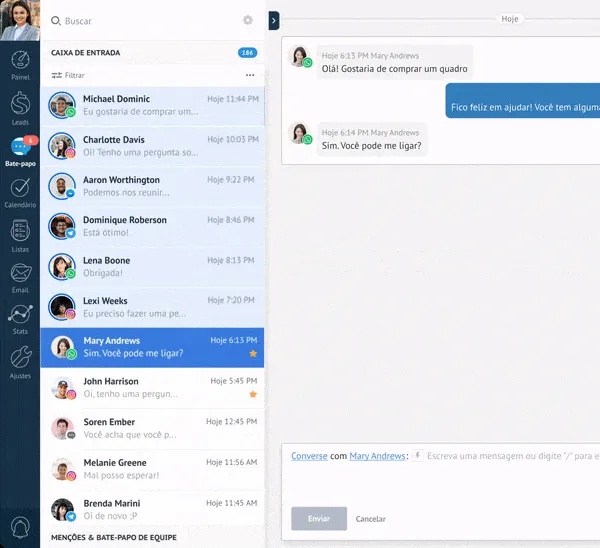
Task: Click Dominique Roberson's Telegram avatar
Action: (x=62, y=226)
